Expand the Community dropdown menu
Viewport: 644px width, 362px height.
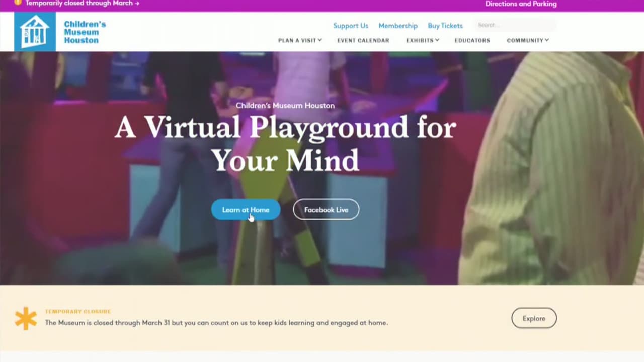[x=528, y=40]
